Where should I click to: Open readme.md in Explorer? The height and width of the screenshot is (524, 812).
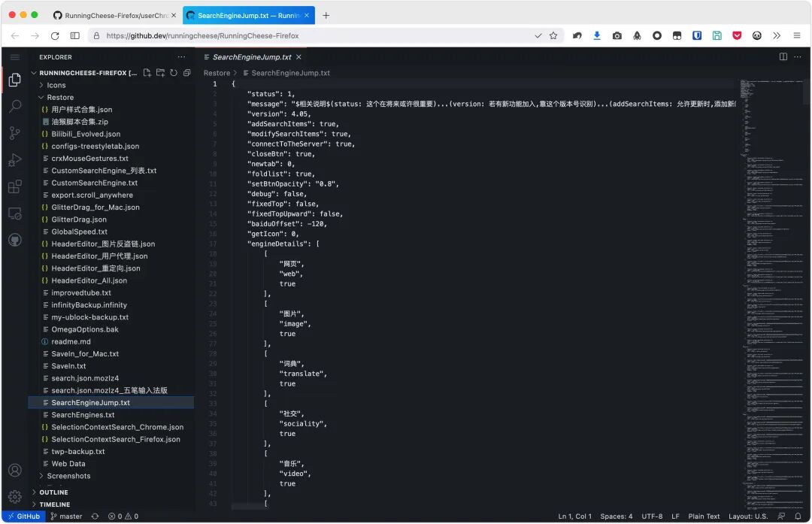tap(71, 342)
